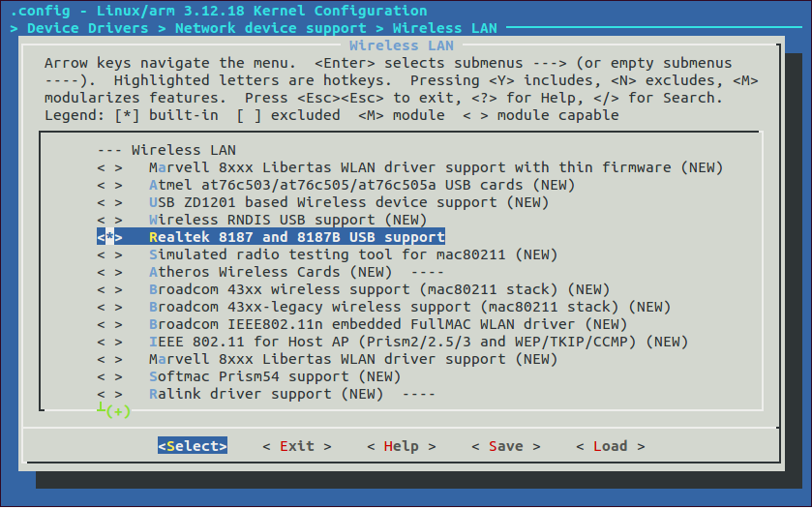The height and width of the screenshot is (508, 812).
Task: Toggle IEEE 802.11 for Host AP option
Action: tap(393, 342)
